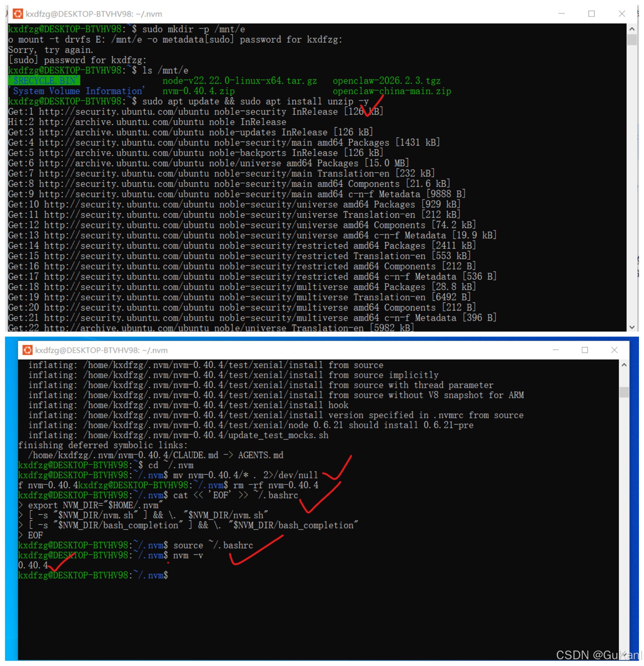Click 'sudo apt update && sudo apt install unzip -y' command
The image size is (644, 666).
click(256, 101)
